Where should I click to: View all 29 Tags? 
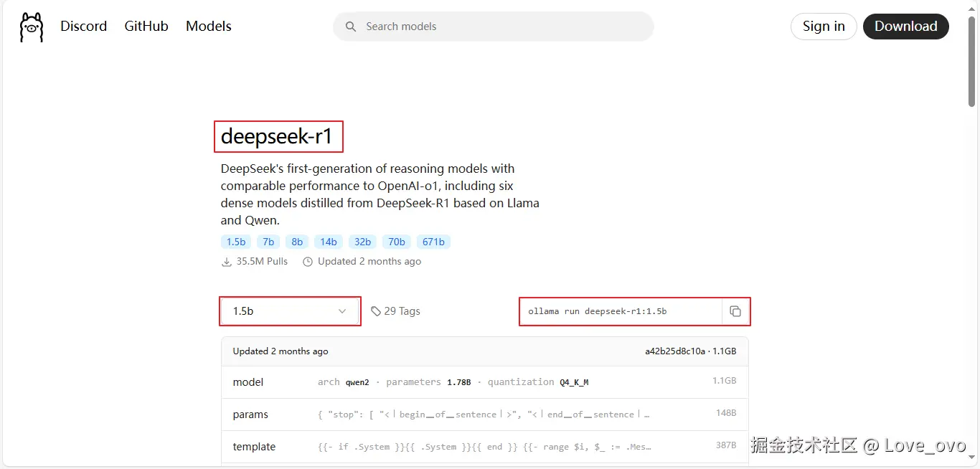point(402,311)
